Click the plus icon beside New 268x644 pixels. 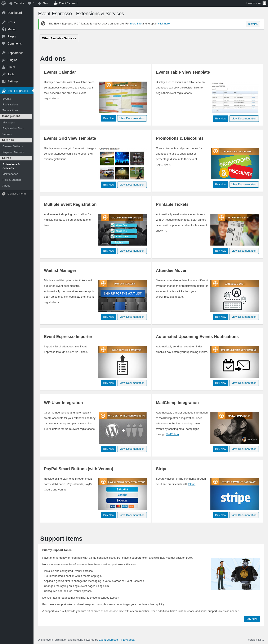click(40, 3)
